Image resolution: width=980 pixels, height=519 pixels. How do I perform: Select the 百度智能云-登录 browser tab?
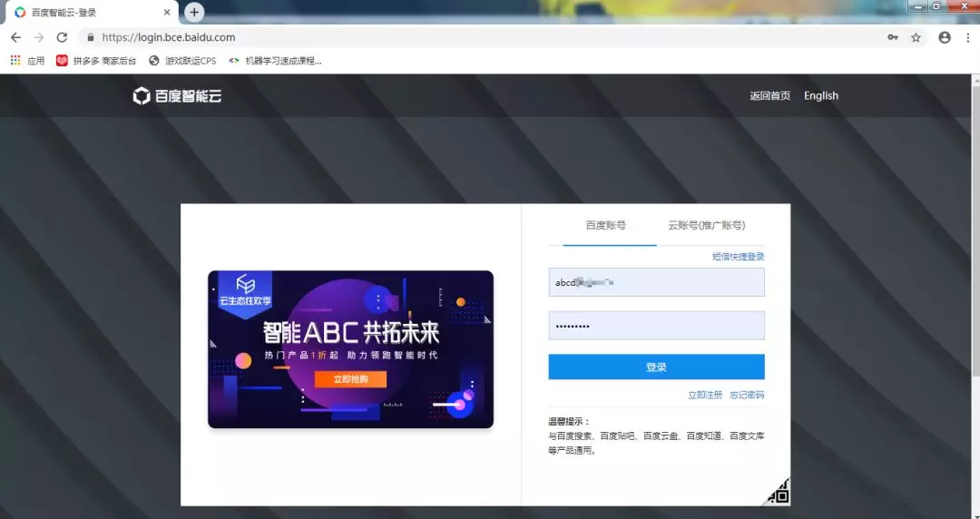coord(93,13)
